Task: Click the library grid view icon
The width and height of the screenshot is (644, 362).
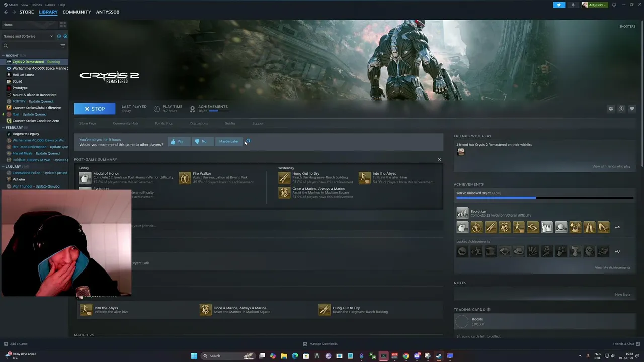Action: (x=63, y=24)
